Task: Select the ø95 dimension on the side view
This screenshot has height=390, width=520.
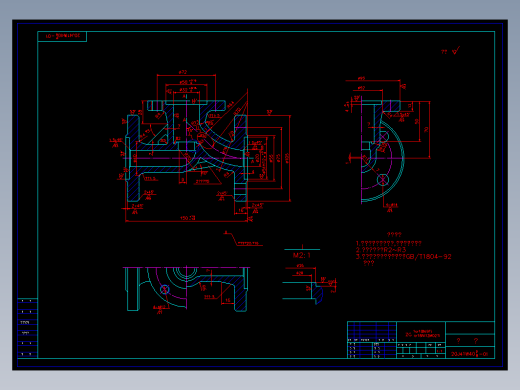Action: pyautogui.click(x=361, y=79)
